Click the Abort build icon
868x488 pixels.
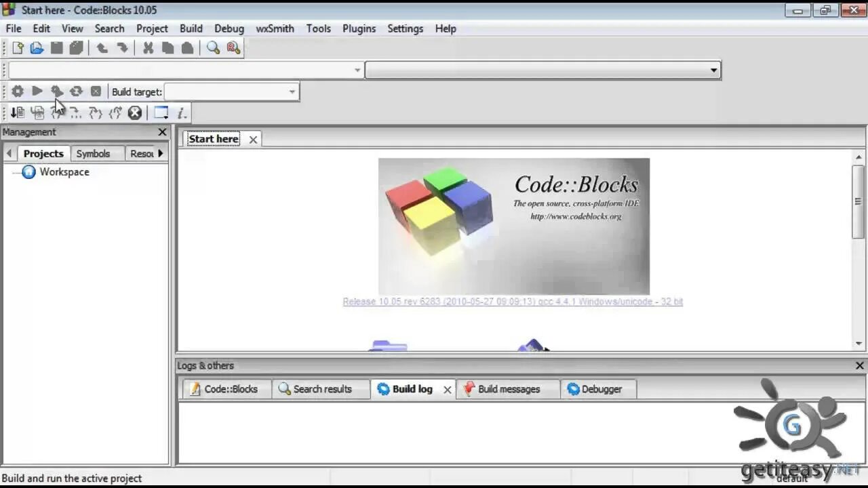[96, 91]
